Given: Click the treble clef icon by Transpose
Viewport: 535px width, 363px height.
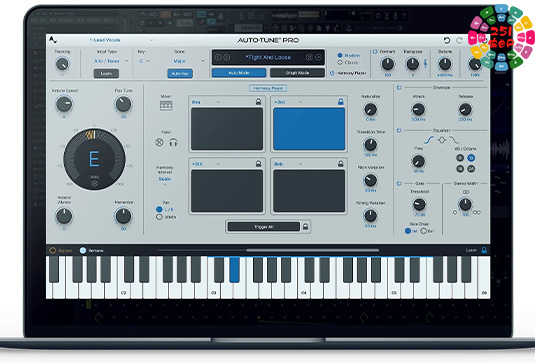Looking at the screenshot, I should (x=425, y=63).
